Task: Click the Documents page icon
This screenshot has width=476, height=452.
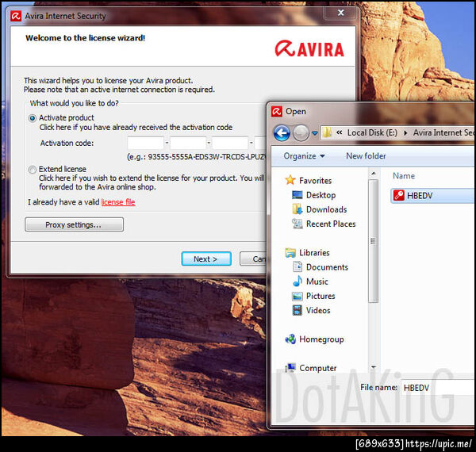Action: 297,267
